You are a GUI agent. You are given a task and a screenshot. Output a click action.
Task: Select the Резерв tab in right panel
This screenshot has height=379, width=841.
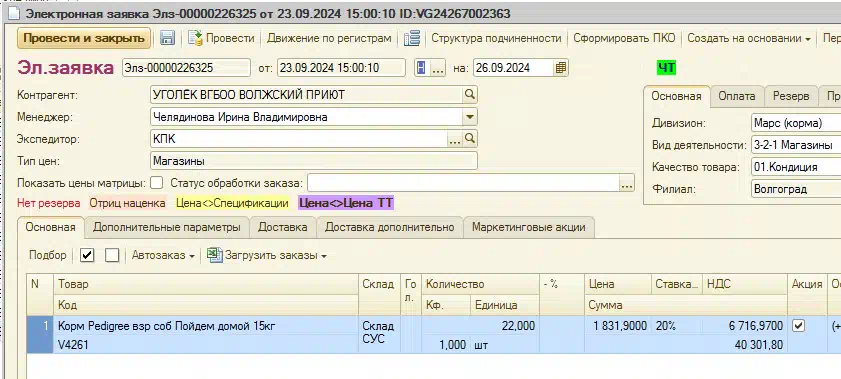(791, 96)
